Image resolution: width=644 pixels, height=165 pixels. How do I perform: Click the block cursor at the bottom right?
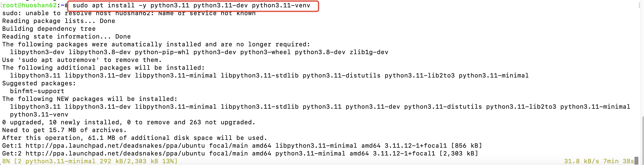coord(636,161)
